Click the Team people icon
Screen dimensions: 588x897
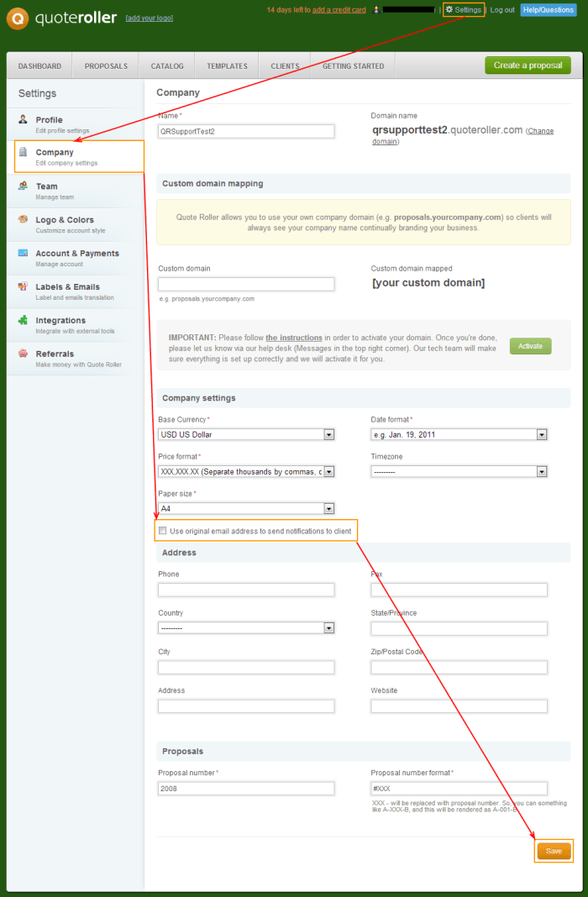(x=23, y=186)
